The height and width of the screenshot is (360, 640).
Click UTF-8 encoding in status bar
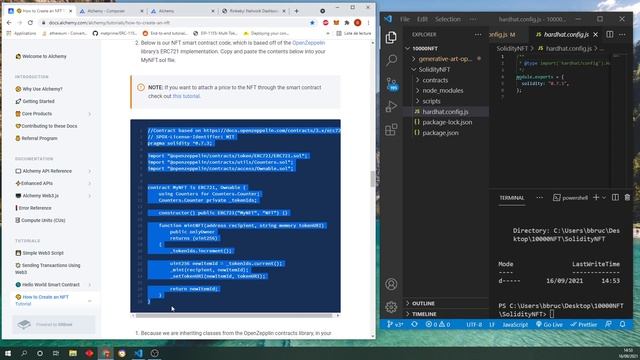point(474,324)
